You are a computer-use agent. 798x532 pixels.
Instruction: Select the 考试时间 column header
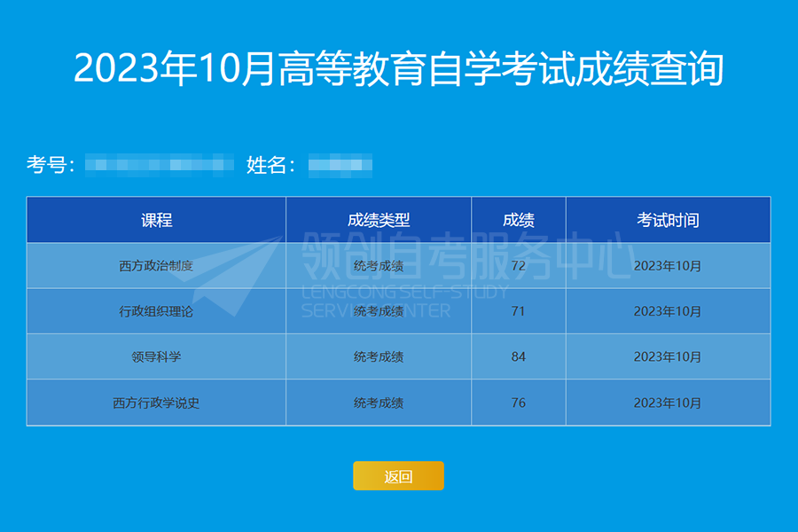tap(669, 220)
